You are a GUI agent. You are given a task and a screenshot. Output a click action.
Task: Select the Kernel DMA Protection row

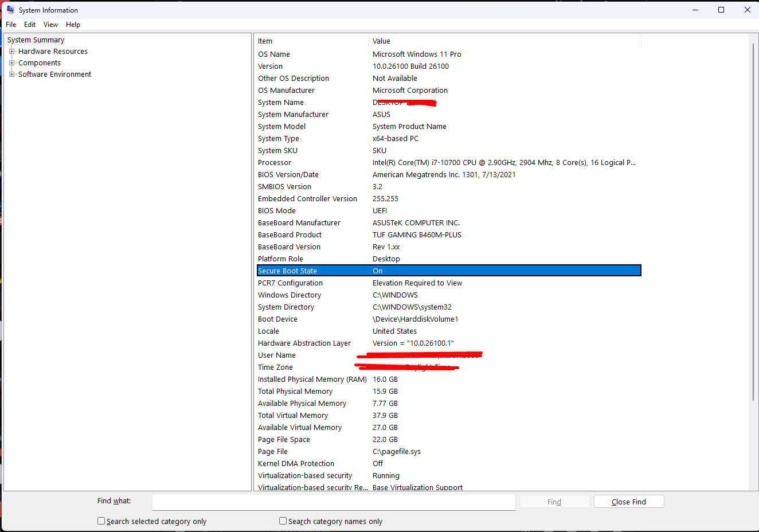pos(449,463)
